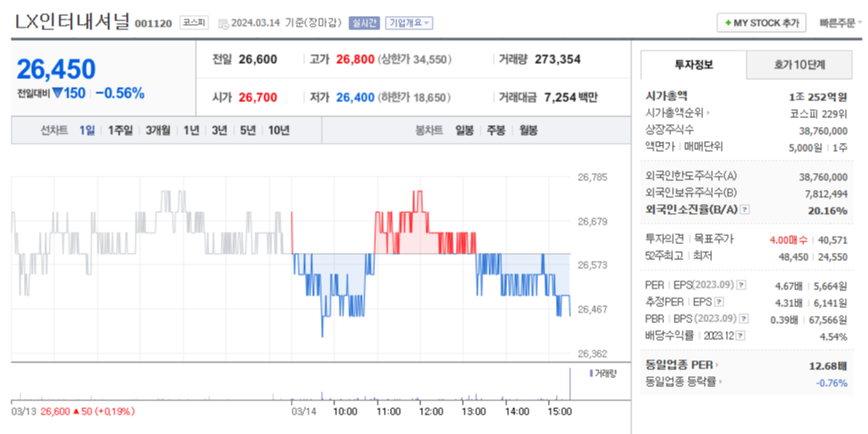Click the 거래량 legend marker

coord(591,373)
